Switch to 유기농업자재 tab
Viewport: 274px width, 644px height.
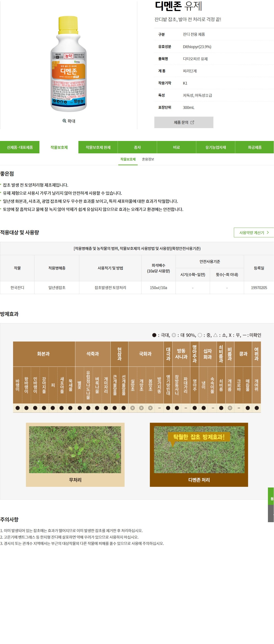pos(215,147)
